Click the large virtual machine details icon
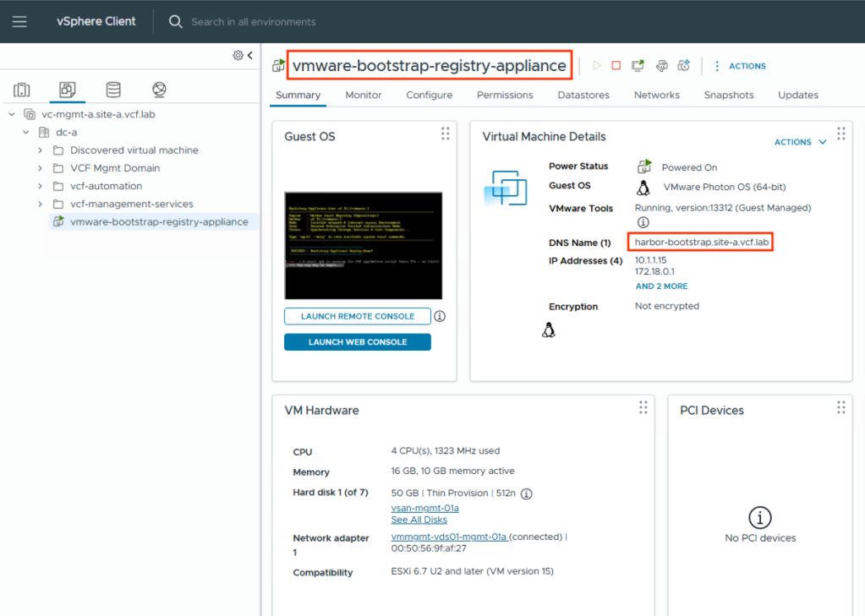Screen dimensions: 865x616 (x=506, y=188)
